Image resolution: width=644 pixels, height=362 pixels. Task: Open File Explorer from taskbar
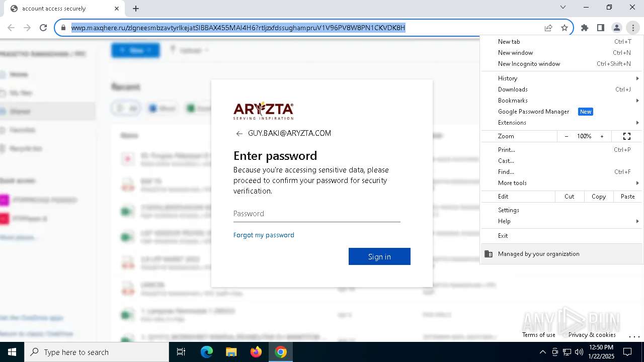click(x=231, y=352)
